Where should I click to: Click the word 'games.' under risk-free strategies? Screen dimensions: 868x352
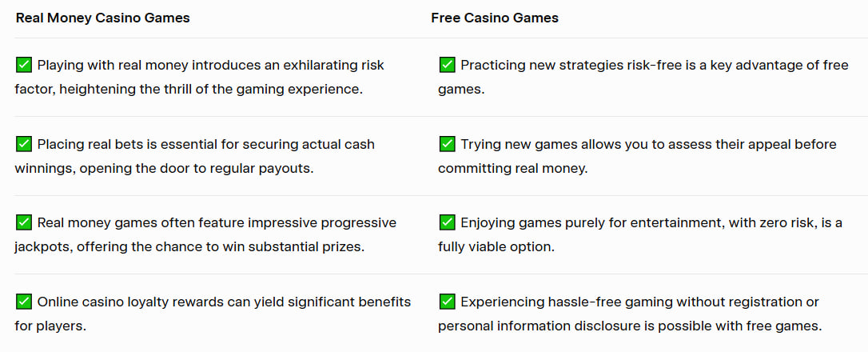coord(461,90)
